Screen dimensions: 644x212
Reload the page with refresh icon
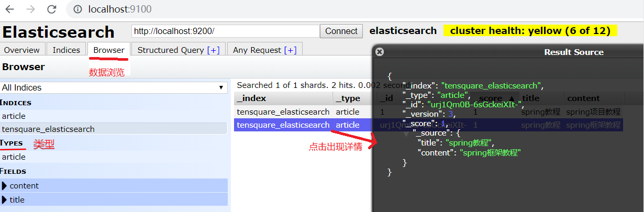click(x=51, y=9)
